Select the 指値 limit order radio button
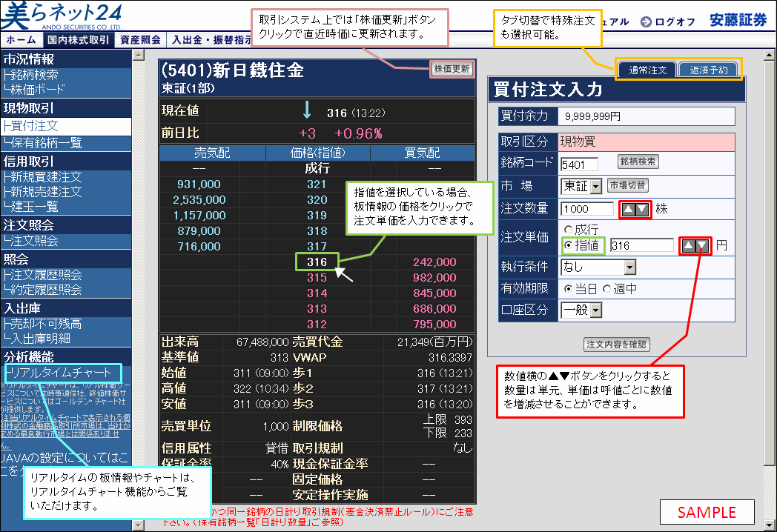Viewport: 777px width, 532px height. 569,245
